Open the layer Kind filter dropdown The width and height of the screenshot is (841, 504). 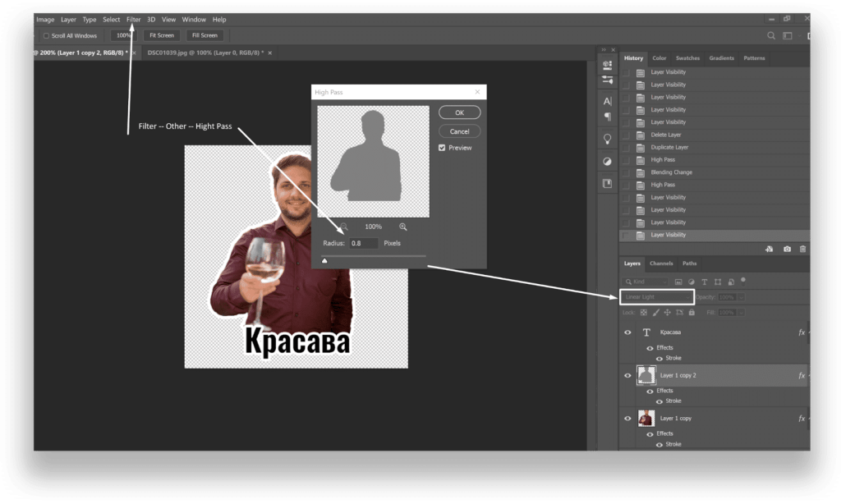pyautogui.click(x=646, y=281)
